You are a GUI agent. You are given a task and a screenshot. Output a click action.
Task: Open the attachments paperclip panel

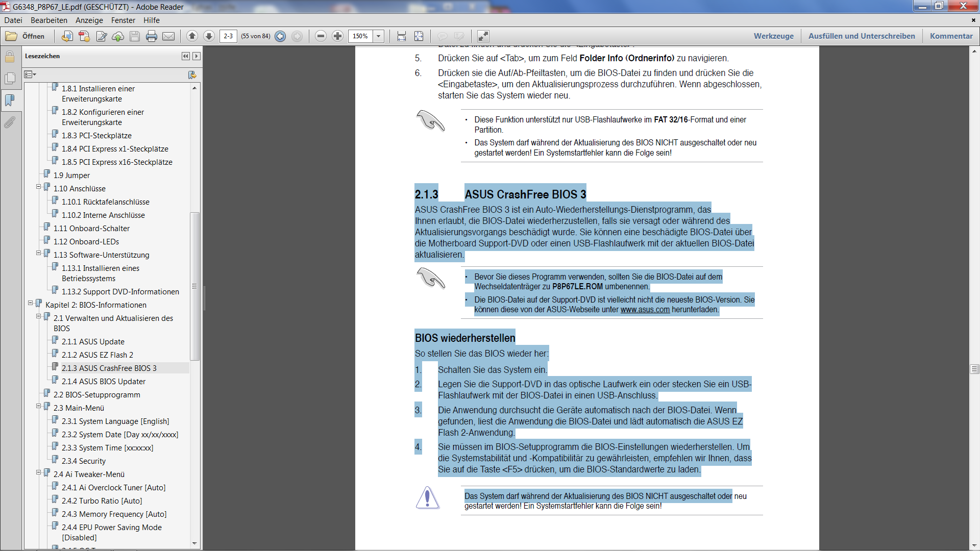pyautogui.click(x=10, y=122)
